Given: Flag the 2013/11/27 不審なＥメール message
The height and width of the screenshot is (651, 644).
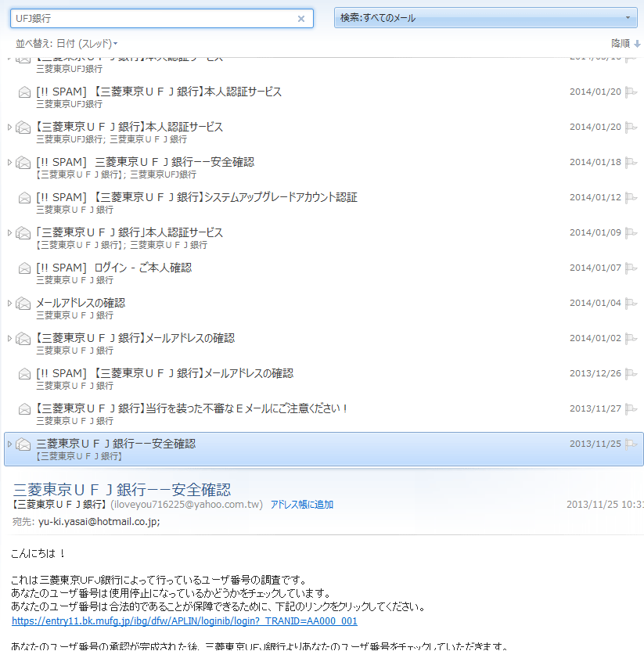Looking at the screenshot, I should [631, 409].
